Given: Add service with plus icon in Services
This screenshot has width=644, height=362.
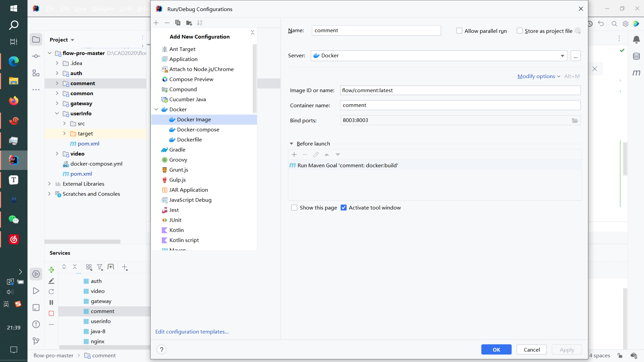Looking at the screenshot, I should tap(125, 267).
